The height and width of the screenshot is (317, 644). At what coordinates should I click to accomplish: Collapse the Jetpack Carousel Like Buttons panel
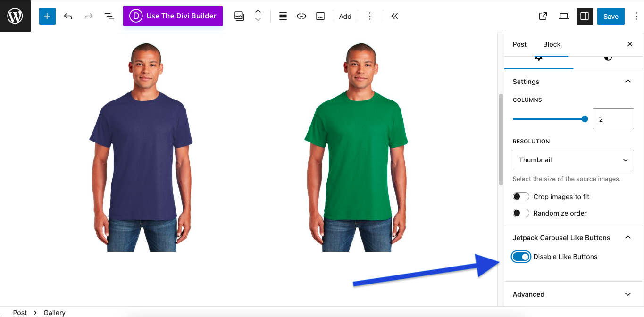point(627,238)
